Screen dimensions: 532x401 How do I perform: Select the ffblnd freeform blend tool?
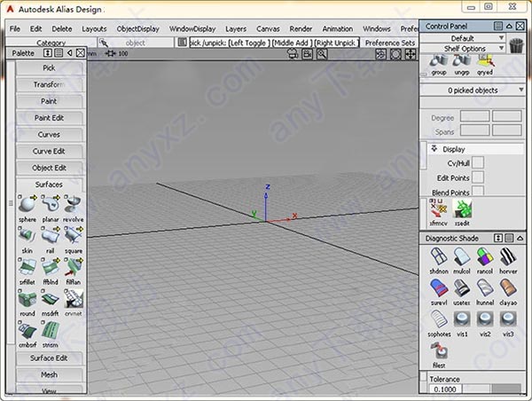coord(51,267)
